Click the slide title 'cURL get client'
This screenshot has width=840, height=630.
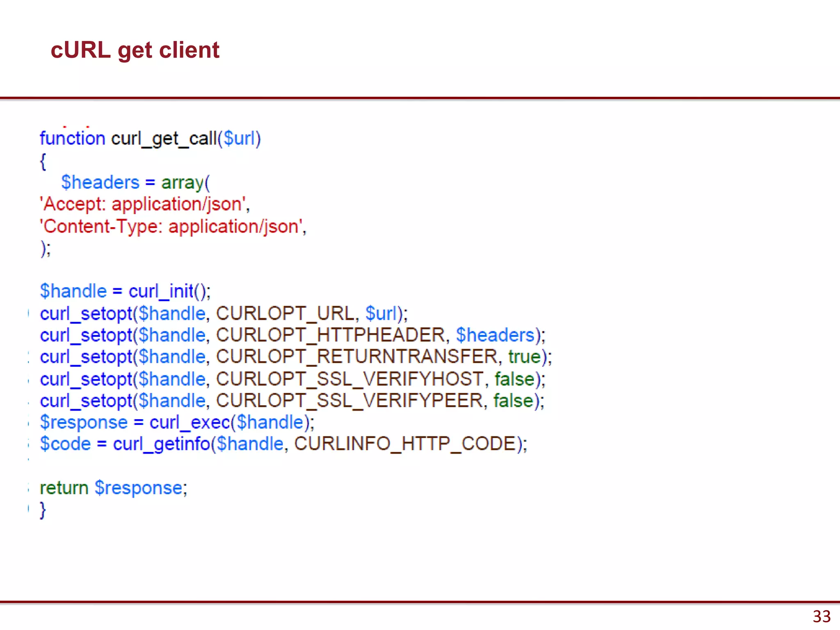pyautogui.click(x=135, y=50)
